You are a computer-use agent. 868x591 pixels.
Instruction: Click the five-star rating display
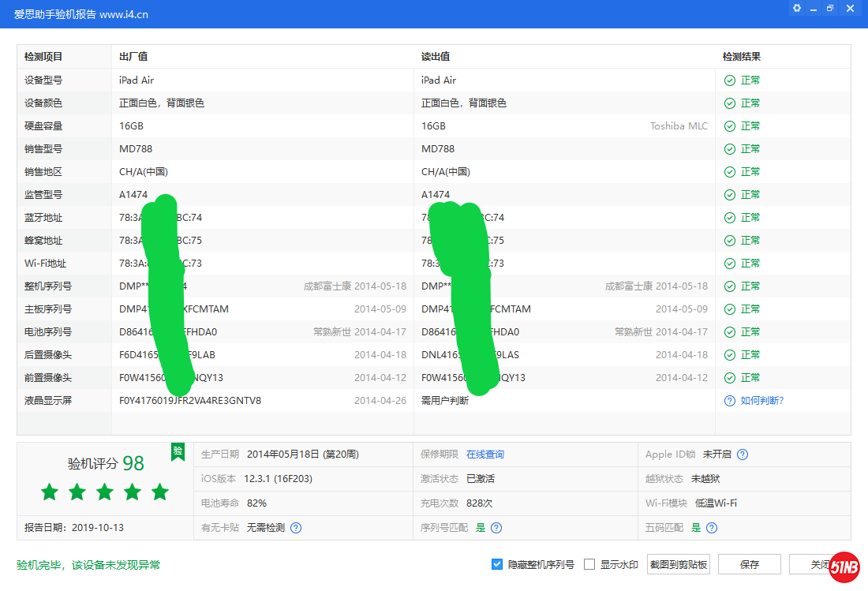[x=105, y=492]
